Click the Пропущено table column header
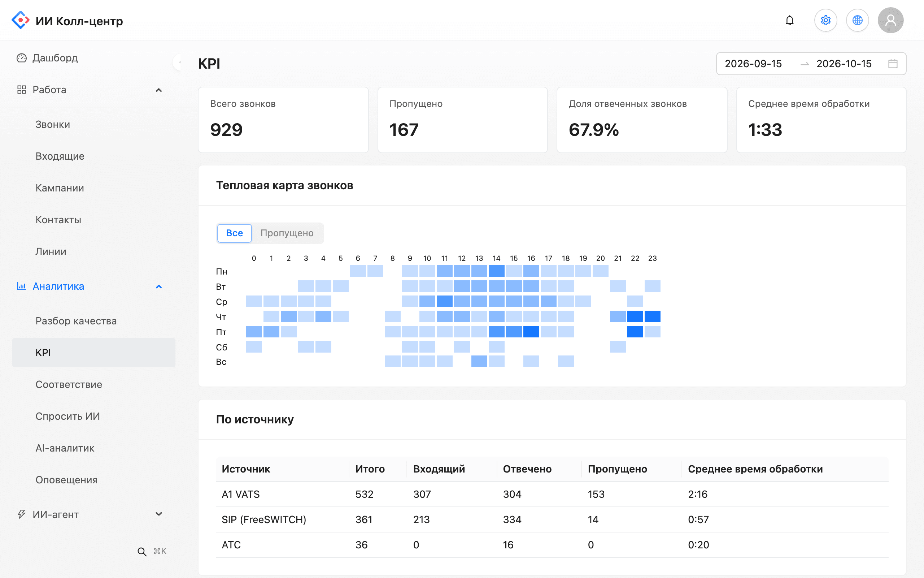Viewport: 924px width, 578px height. point(632,469)
